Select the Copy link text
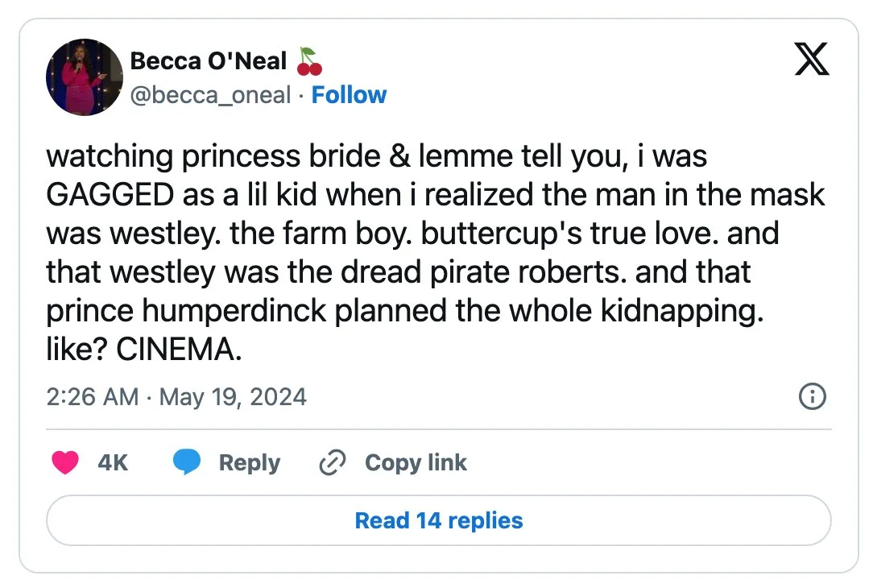The width and height of the screenshot is (873, 588). coord(416,462)
